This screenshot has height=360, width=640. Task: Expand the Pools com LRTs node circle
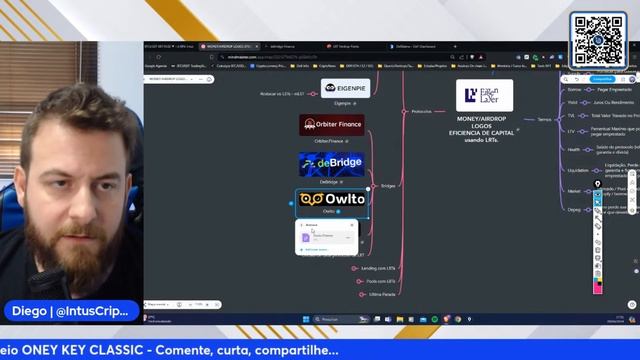tap(359, 281)
